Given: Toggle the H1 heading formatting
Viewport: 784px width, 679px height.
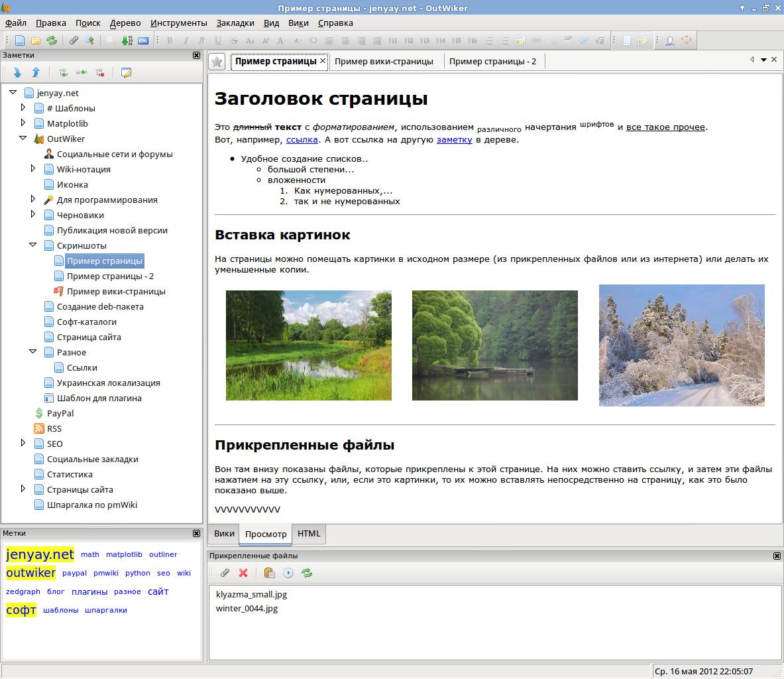Looking at the screenshot, I should point(393,40).
